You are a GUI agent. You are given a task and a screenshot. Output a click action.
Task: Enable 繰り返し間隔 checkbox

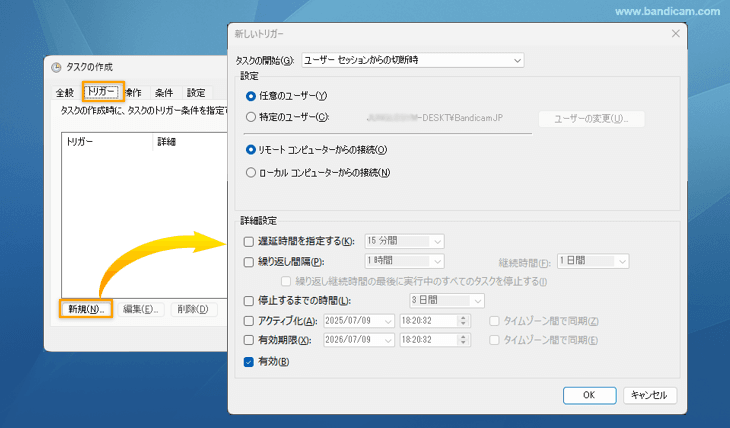pos(249,262)
